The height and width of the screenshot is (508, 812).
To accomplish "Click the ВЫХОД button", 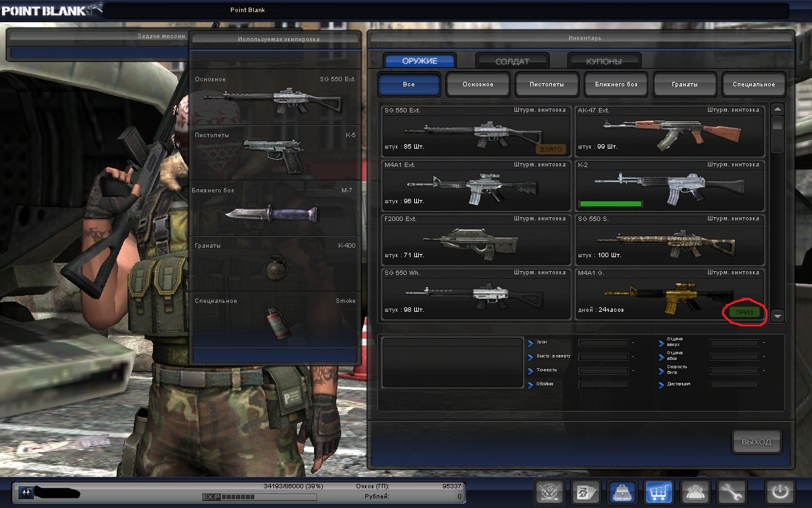I will point(756,441).
